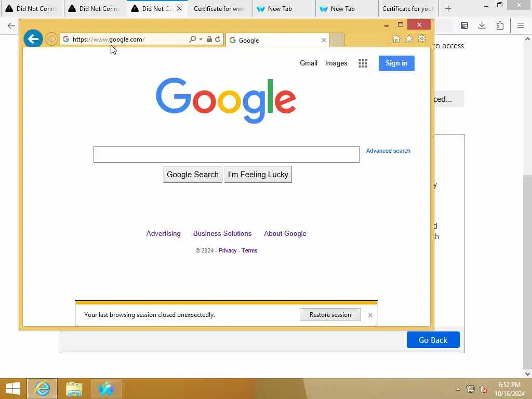Open the Waterfox taskbar icon
The image size is (532, 399).
106,389
